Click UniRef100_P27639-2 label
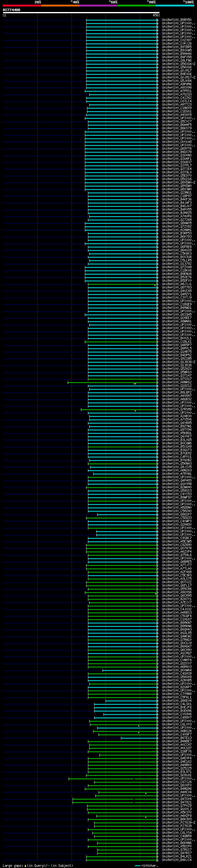197x868 pixels. (179, 822)
